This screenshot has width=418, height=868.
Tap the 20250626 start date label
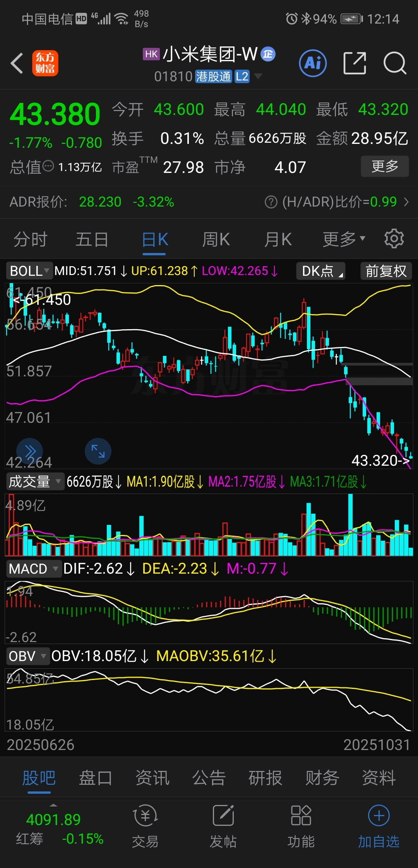[41, 745]
